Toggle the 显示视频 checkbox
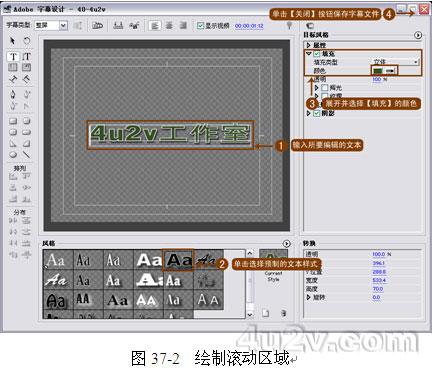Viewport: 432px width, 371px height. pyautogui.click(x=200, y=26)
